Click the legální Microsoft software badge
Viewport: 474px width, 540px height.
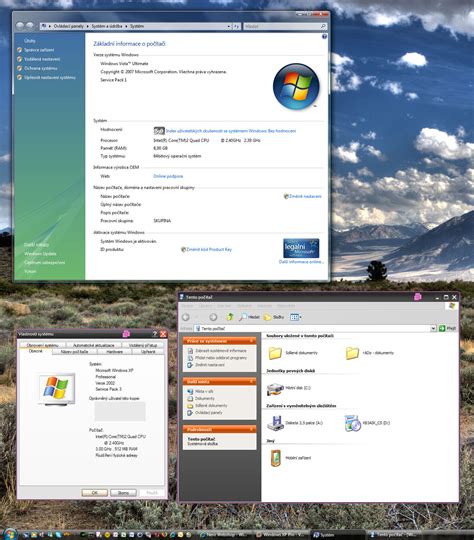301,248
